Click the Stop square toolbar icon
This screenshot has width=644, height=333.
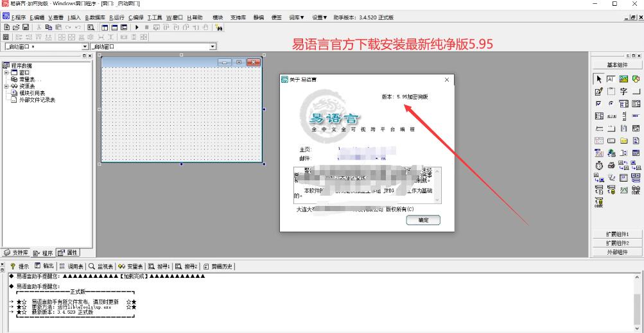pos(146,27)
